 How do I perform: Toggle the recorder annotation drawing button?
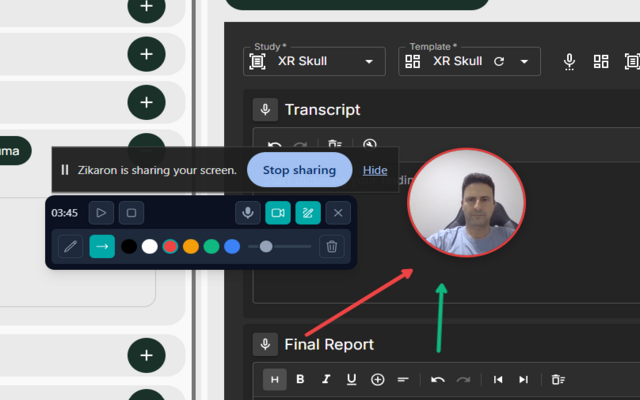pyautogui.click(x=308, y=213)
